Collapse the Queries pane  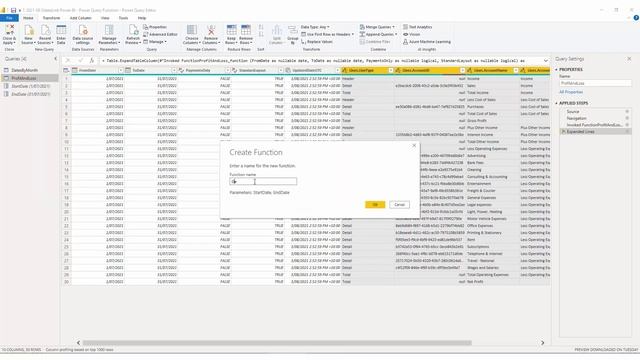click(56, 59)
